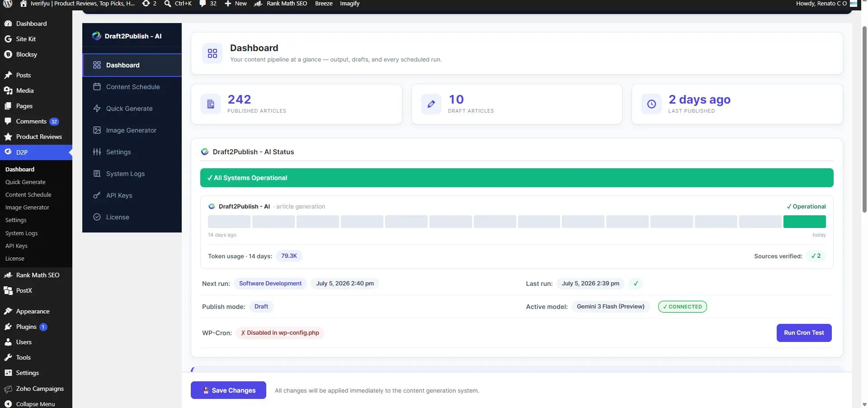868x408 pixels.
Task: Click the published articles document icon
Action: [211, 104]
